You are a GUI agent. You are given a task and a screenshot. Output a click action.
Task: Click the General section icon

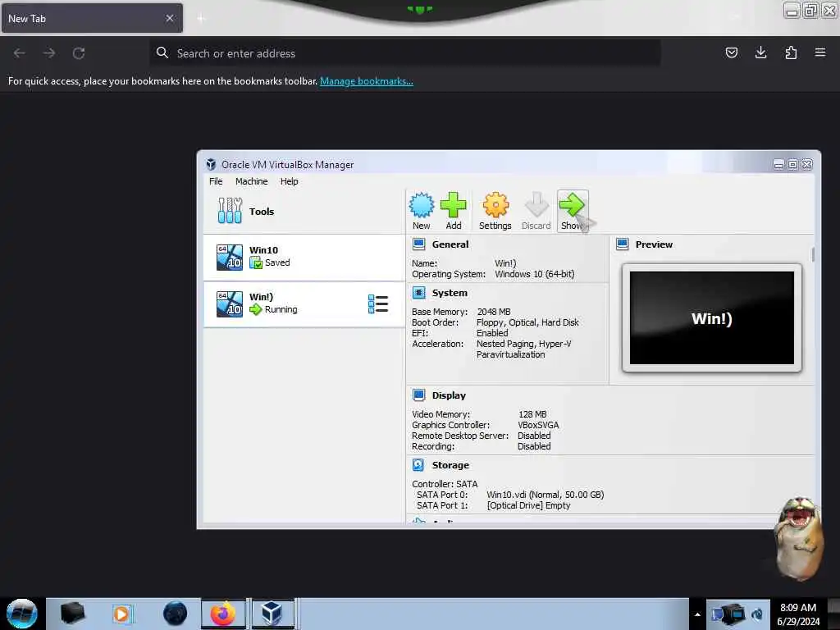coord(419,244)
